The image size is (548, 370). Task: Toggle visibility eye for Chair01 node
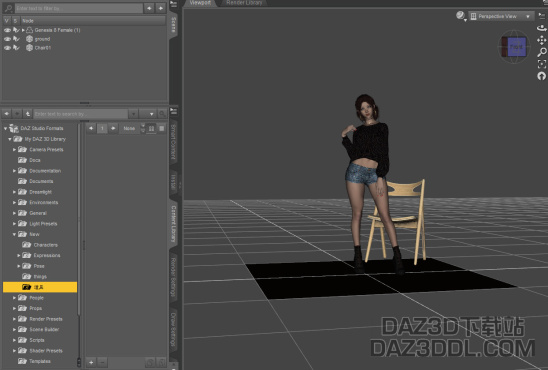click(7, 48)
